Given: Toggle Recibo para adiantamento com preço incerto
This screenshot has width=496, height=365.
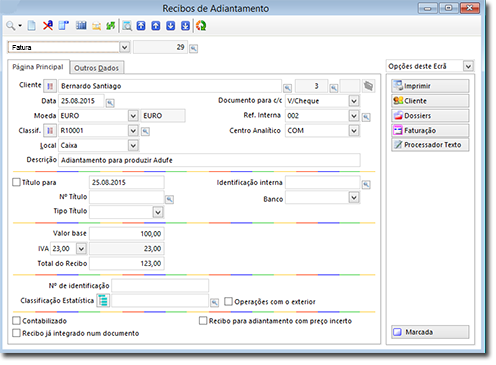Looking at the screenshot, I should tap(203, 321).
